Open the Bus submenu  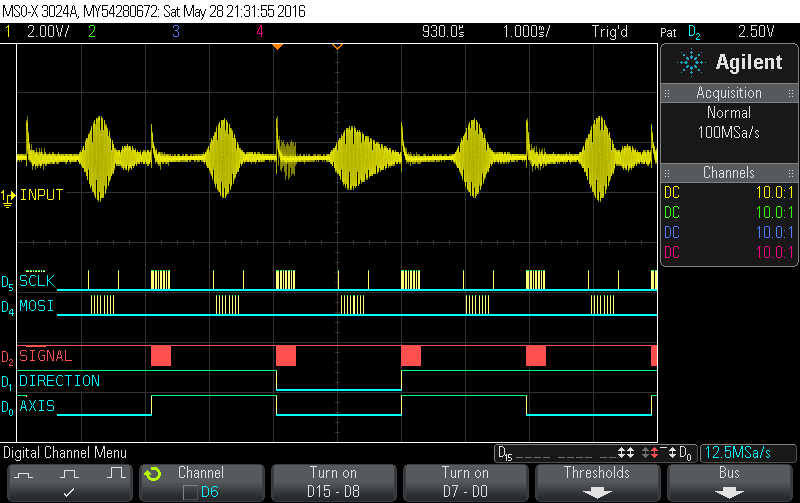729,481
